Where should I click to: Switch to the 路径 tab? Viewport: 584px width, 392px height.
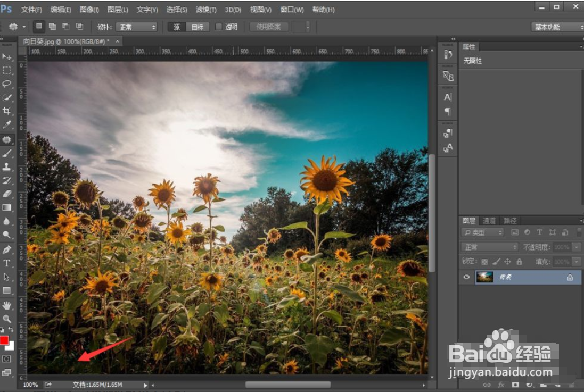click(x=510, y=221)
